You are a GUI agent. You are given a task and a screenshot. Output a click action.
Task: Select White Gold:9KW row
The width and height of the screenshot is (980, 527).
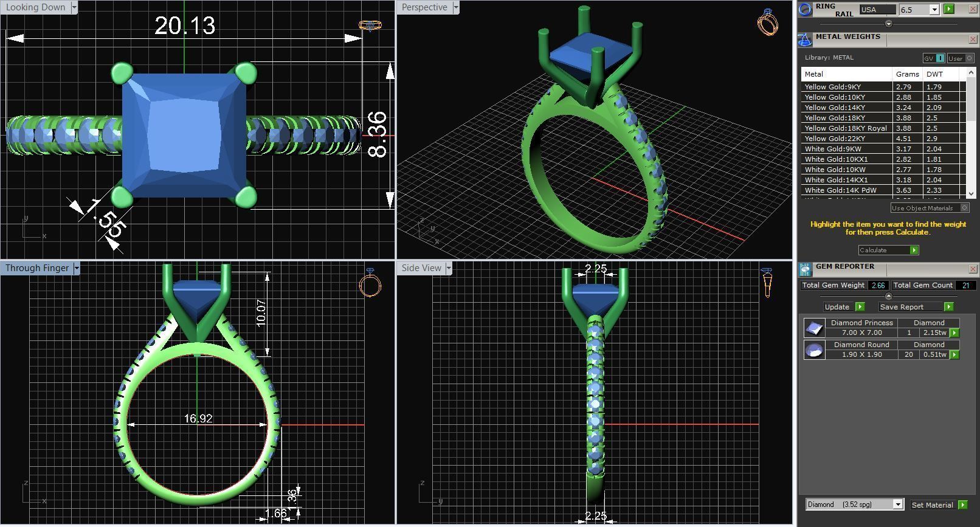coord(883,149)
